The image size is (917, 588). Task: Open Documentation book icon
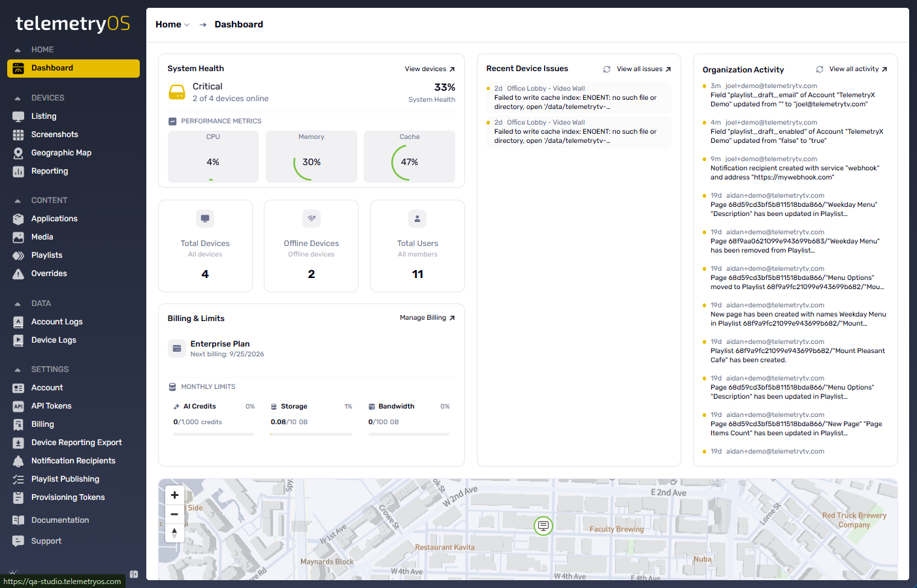tap(18, 520)
